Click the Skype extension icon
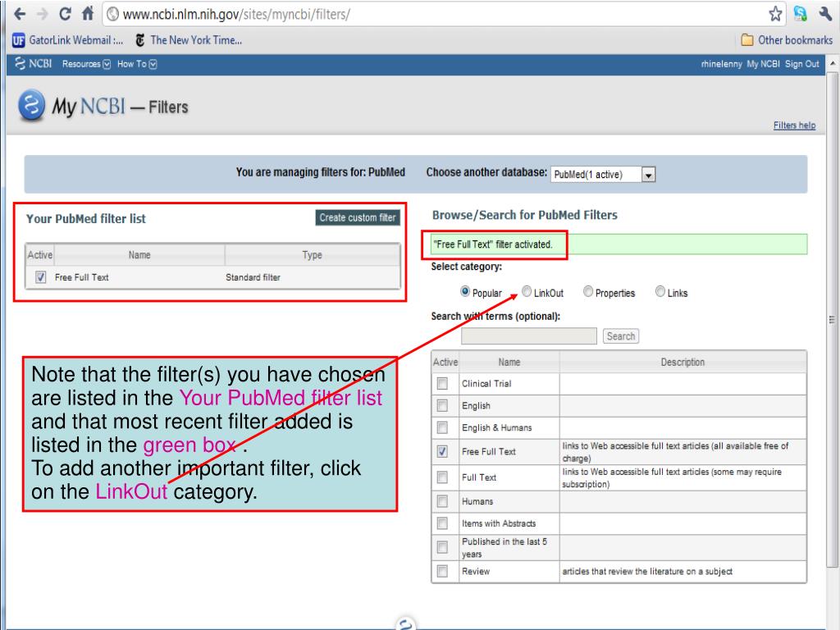The image size is (840, 630). pos(801,14)
